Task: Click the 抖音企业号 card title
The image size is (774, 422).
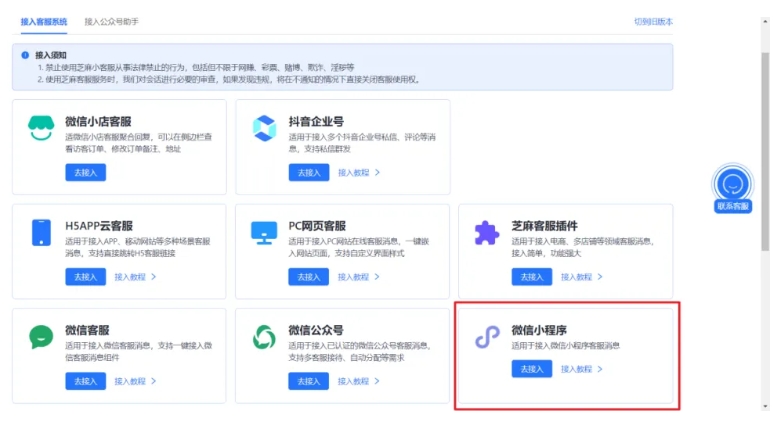Action: pos(316,121)
